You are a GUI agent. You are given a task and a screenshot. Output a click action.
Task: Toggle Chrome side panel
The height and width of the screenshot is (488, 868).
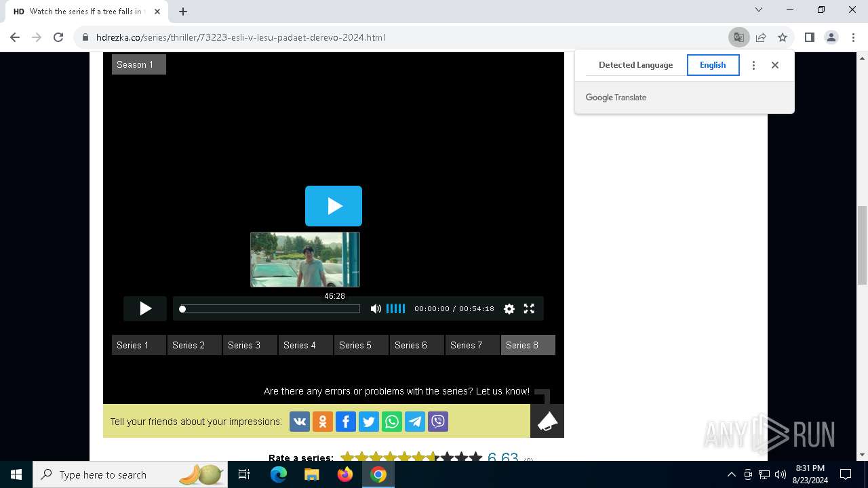point(809,37)
